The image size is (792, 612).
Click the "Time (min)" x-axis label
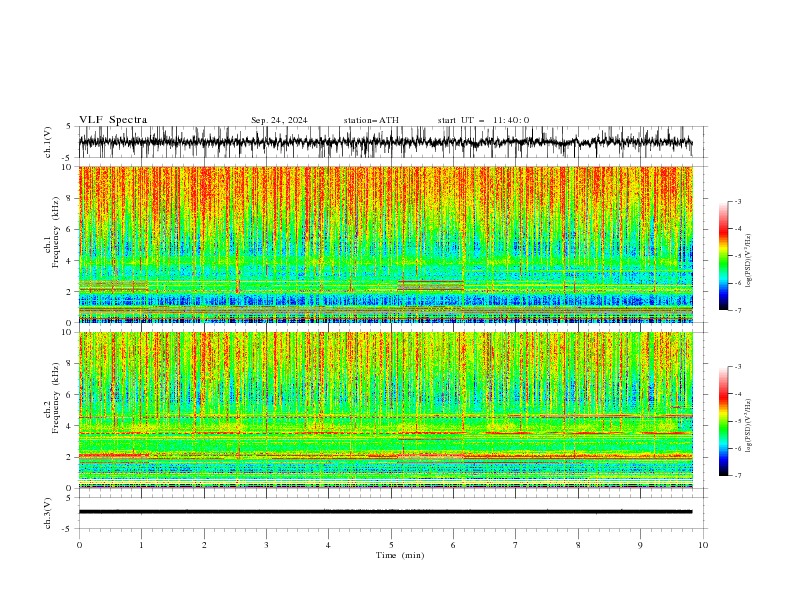tap(400, 555)
